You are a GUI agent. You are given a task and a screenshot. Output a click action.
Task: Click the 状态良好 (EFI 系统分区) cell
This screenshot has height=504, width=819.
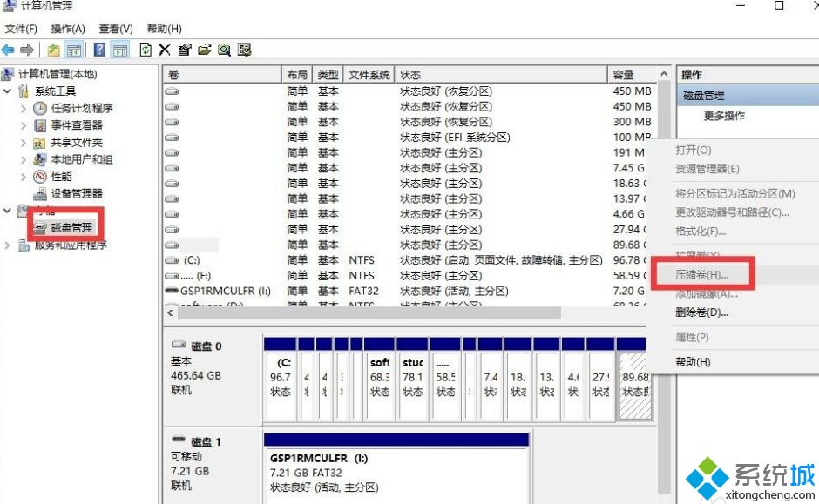point(455,138)
